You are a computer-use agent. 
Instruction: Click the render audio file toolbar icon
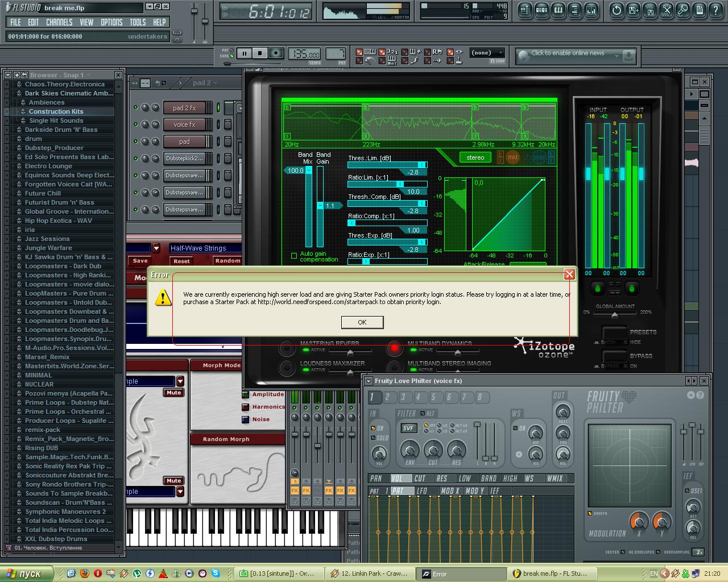click(650, 10)
